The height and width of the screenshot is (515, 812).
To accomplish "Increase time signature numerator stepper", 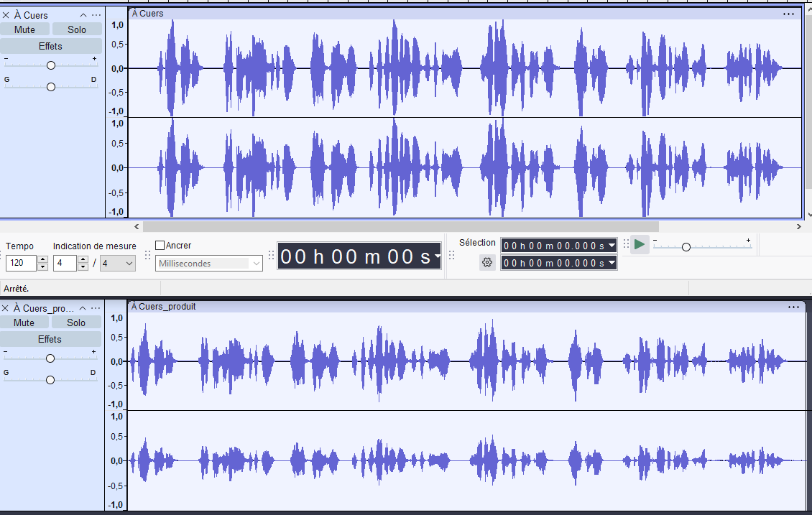I will coord(83,259).
